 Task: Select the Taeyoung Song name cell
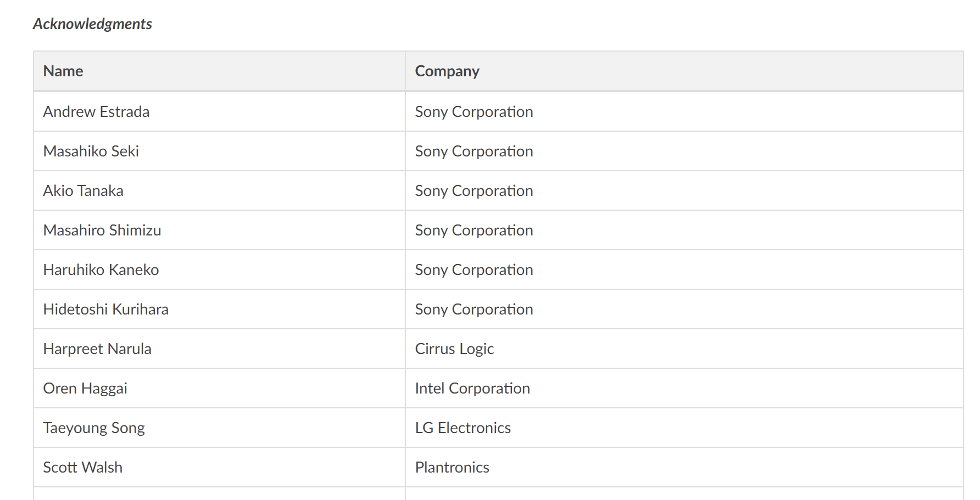point(93,428)
